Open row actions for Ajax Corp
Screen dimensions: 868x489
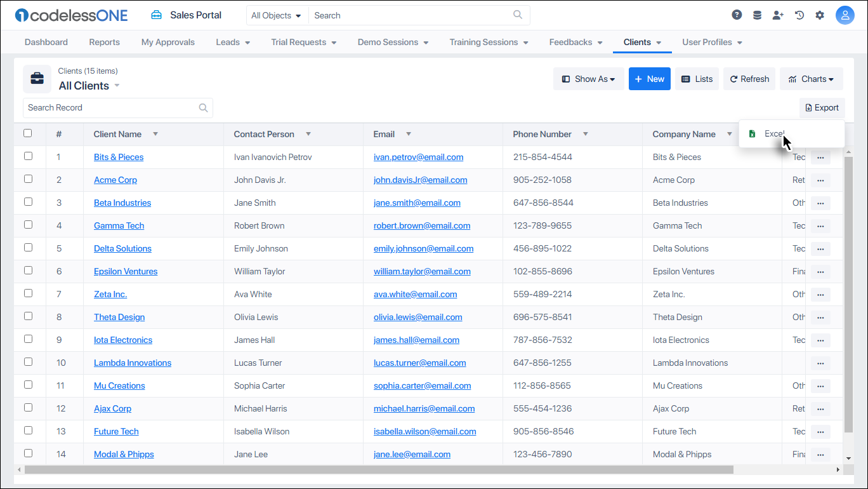coord(820,409)
